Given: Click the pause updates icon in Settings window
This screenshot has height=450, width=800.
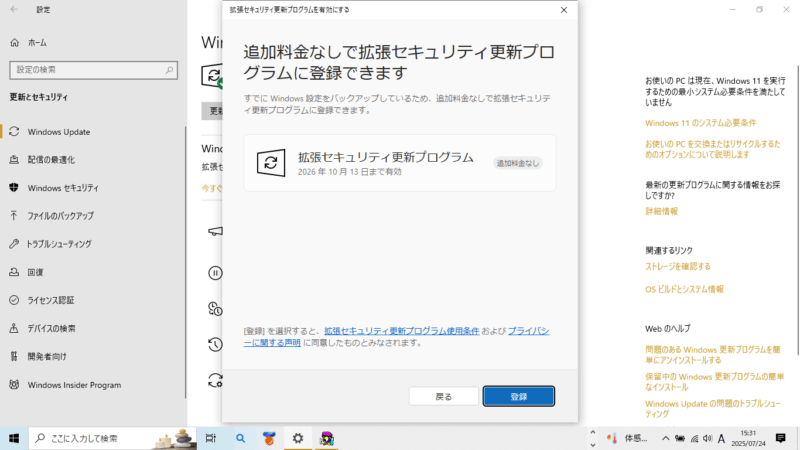Looking at the screenshot, I should point(215,273).
